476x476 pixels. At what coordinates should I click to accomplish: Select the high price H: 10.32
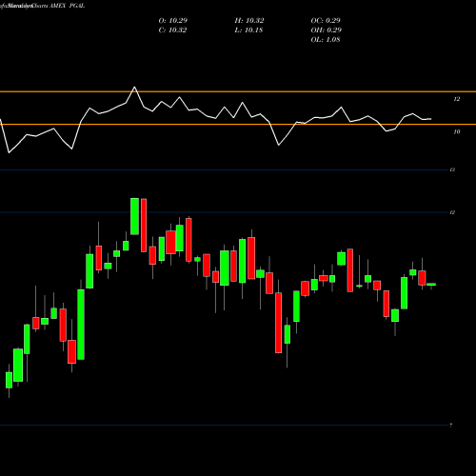[x=249, y=21]
